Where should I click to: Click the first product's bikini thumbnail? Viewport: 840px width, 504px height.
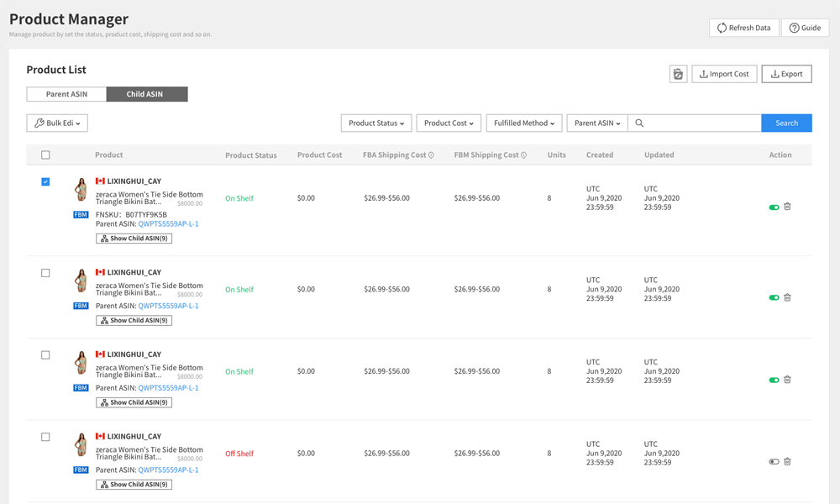tap(81, 190)
